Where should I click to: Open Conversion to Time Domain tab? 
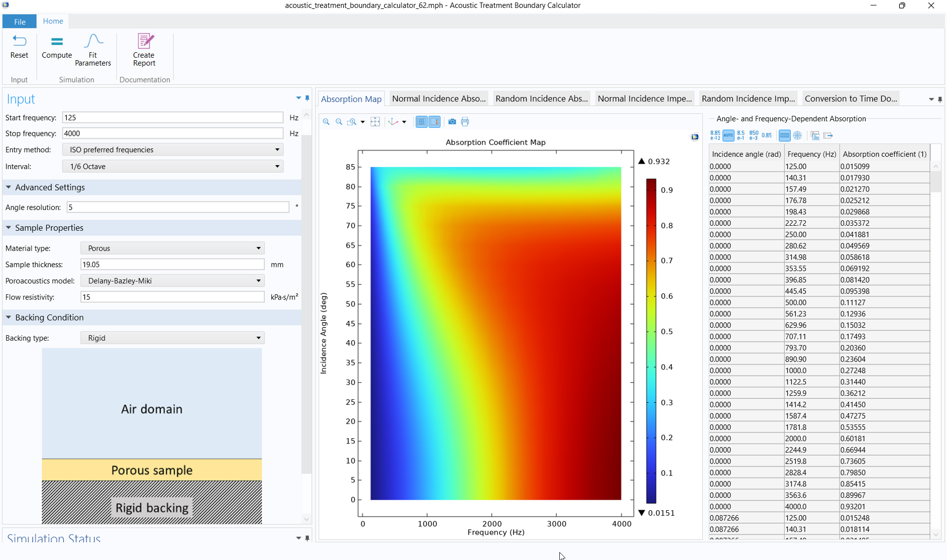[x=851, y=98]
